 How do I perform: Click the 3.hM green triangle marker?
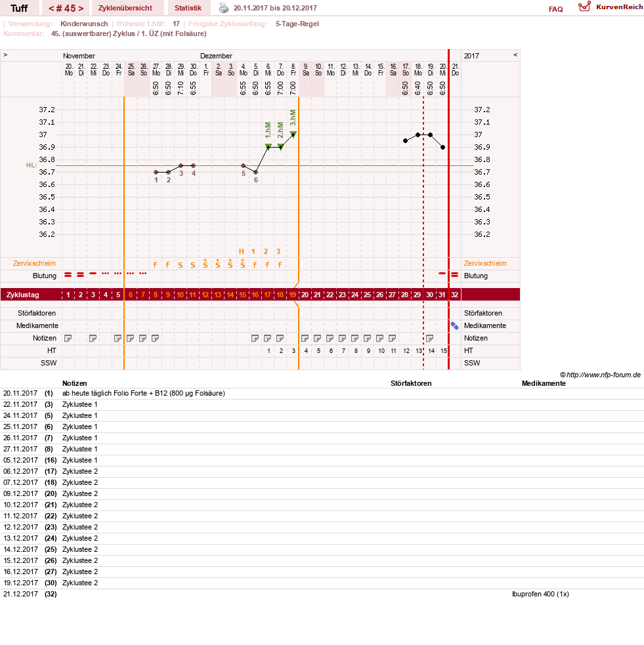[293, 134]
